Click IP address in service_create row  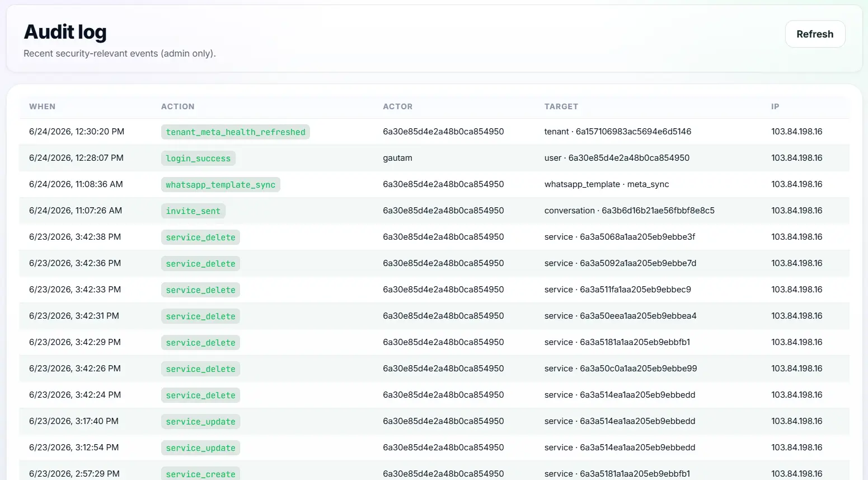point(797,474)
